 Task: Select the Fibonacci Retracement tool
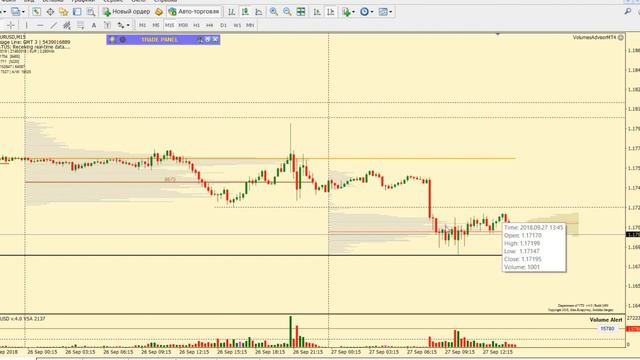pos(80,25)
